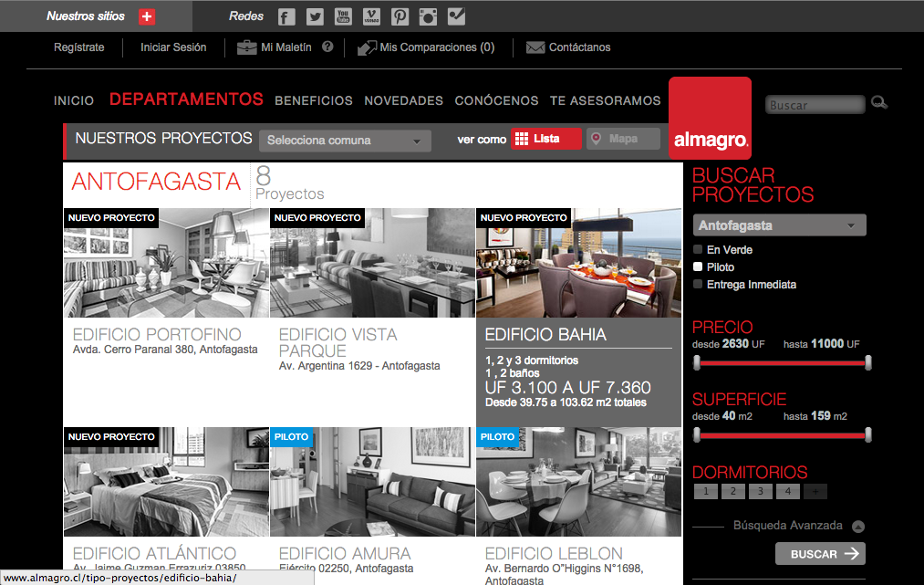Image resolution: width=924 pixels, height=585 pixels.
Task: Switch to Mapa view
Action: click(x=623, y=139)
